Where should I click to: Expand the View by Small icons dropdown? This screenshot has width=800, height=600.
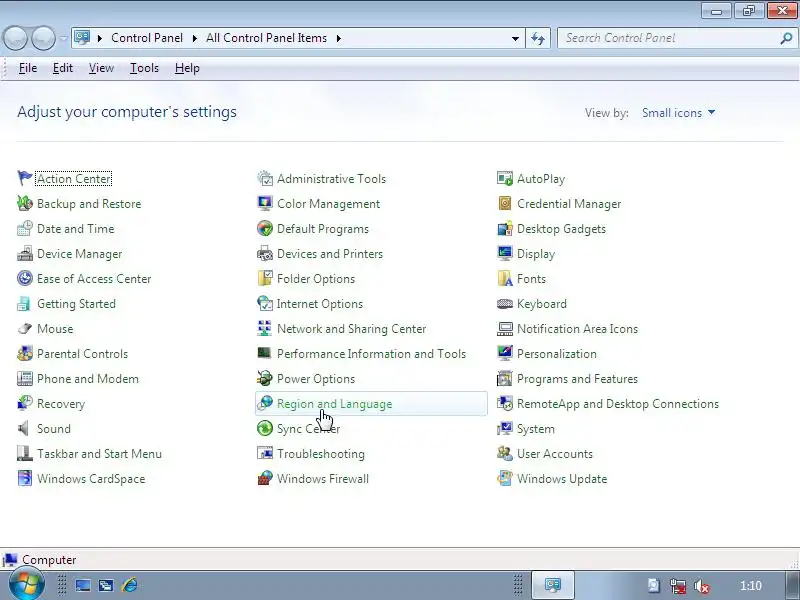[x=678, y=113]
